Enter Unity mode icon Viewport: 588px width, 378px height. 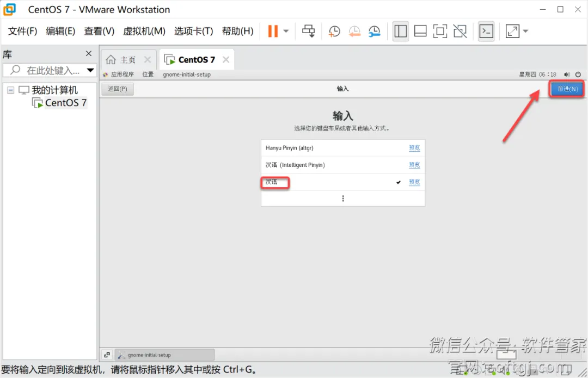point(460,31)
